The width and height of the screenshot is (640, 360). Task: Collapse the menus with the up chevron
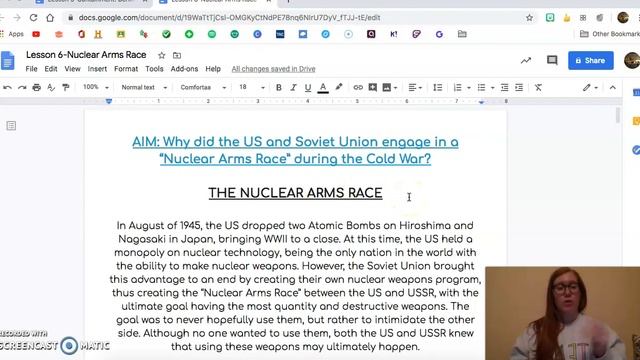click(613, 87)
